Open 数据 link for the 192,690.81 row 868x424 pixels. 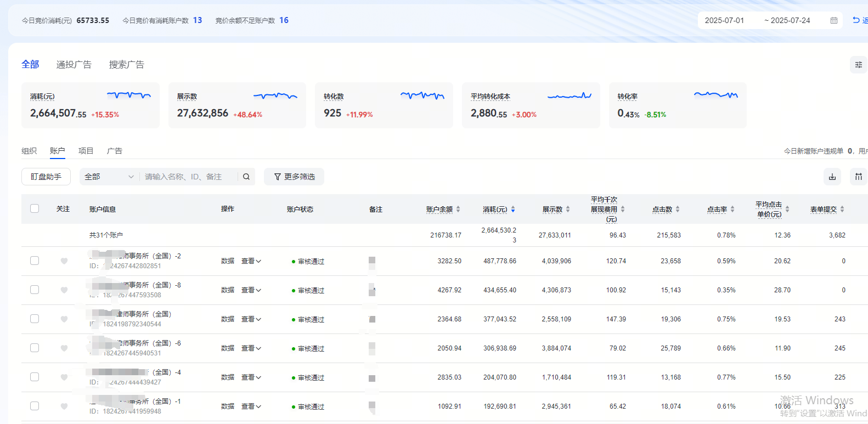[x=228, y=406]
